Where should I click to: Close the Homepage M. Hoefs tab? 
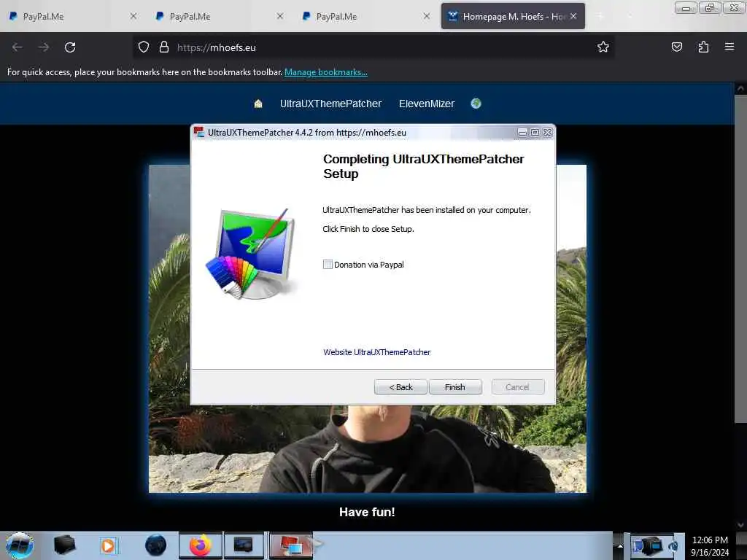coord(573,16)
